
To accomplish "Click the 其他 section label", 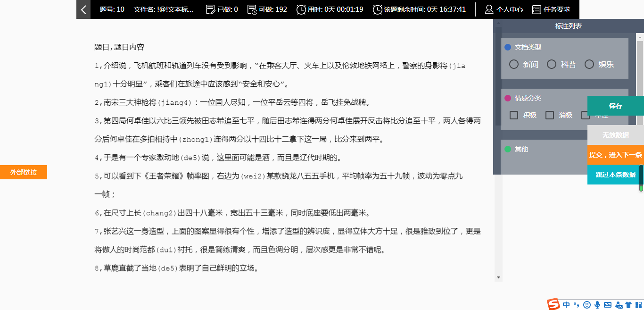I will click(x=521, y=149).
